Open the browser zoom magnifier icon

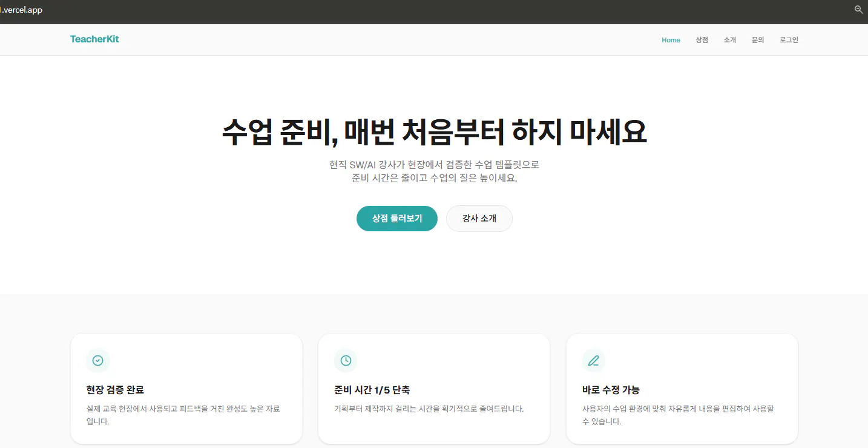[858, 10]
